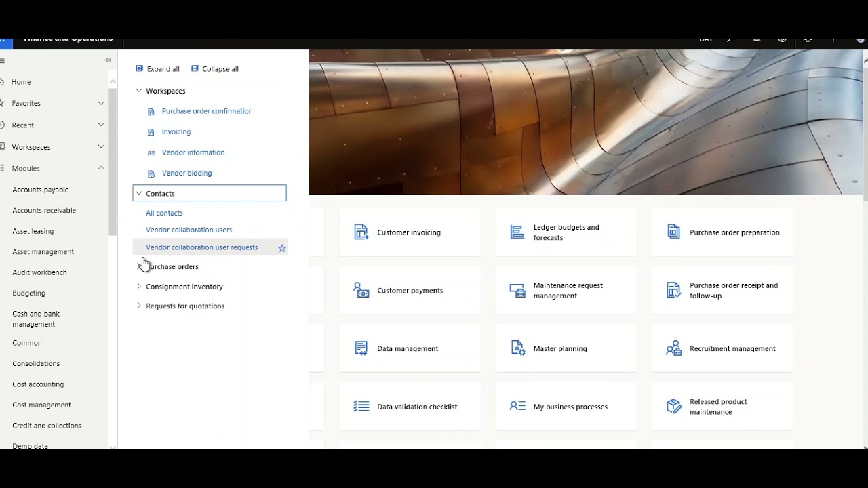This screenshot has width=868, height=488.
Task: Open Vendor bidding link
Action: [186, 174]
